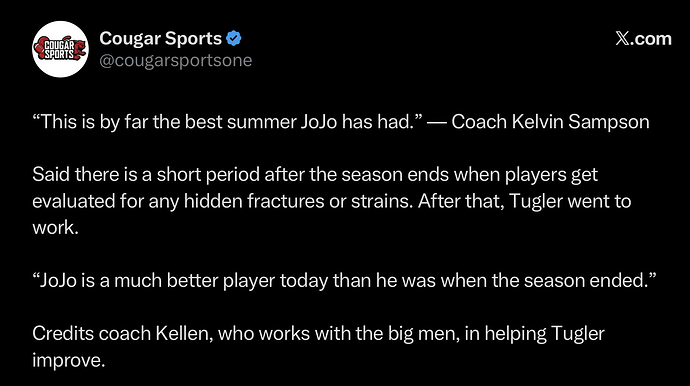Open the @cougarsportsone handle link
This screenshot has height=386, width=690.
[x=176, y=60]
